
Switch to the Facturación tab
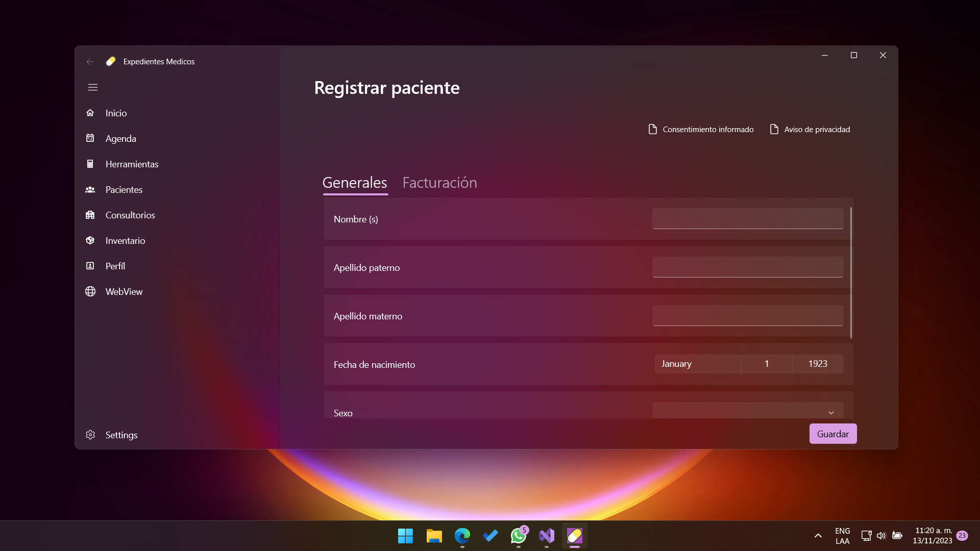(x=439, y=183)
